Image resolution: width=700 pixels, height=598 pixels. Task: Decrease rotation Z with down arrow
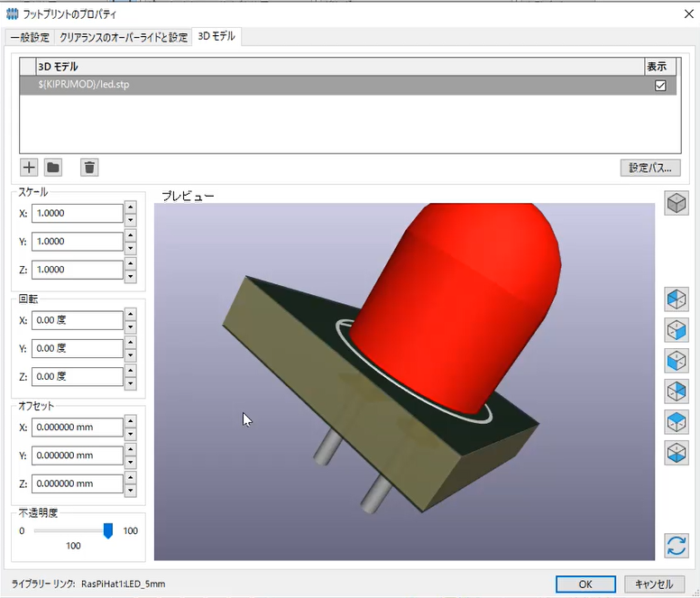pyautogui.click(x=130, y=383)
